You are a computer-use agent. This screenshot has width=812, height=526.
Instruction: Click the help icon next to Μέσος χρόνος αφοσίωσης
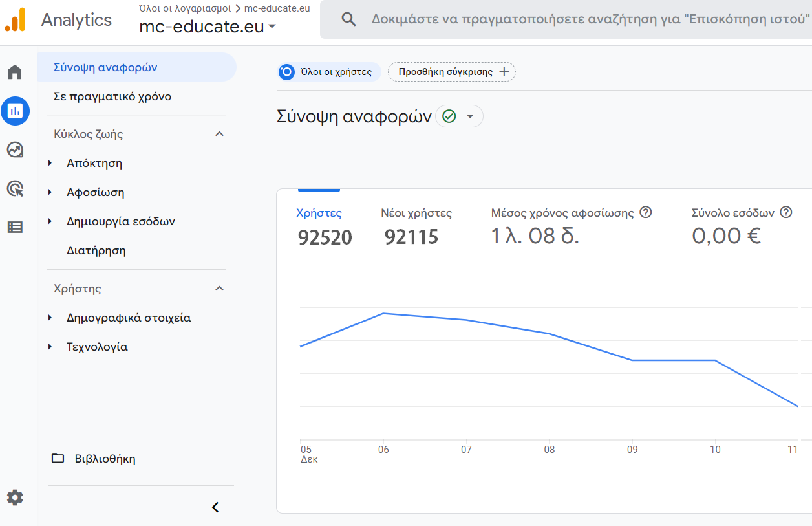click(646, 212)
